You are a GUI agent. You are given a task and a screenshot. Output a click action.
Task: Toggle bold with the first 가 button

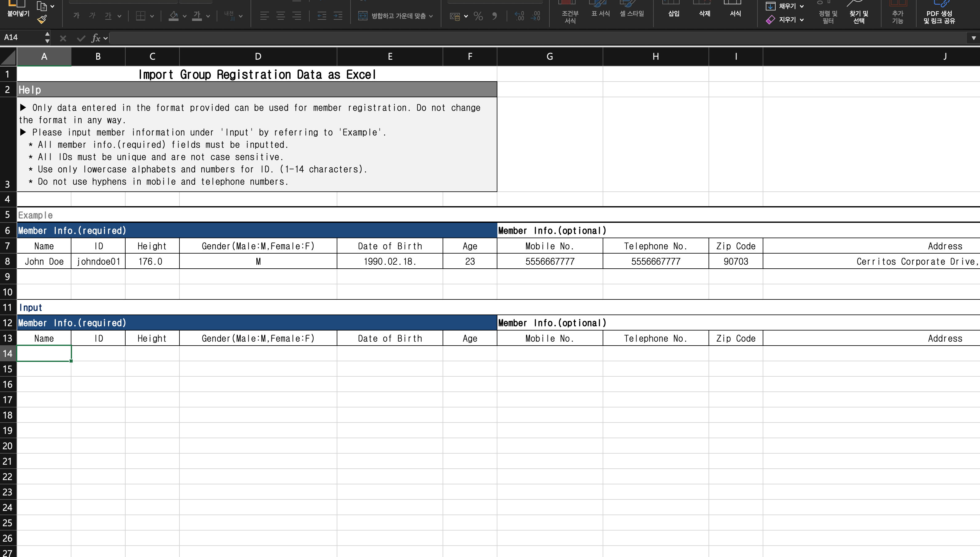(x=77, y=16)
